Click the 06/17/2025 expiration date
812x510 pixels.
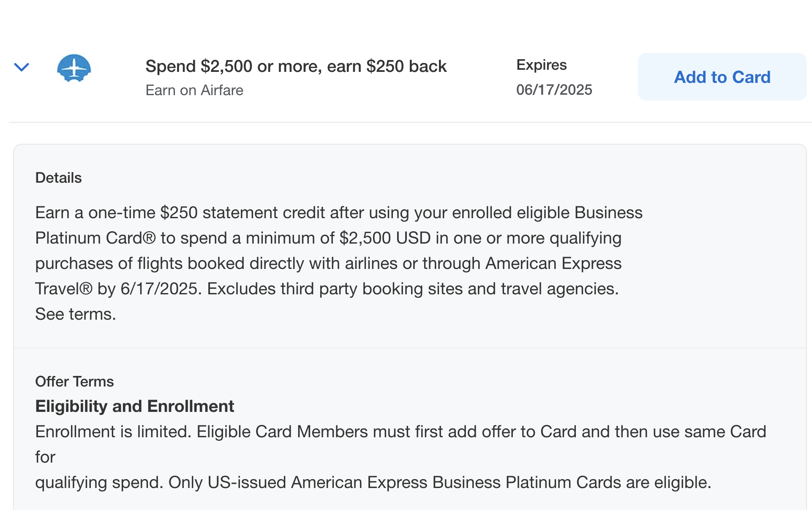(554, 90)
